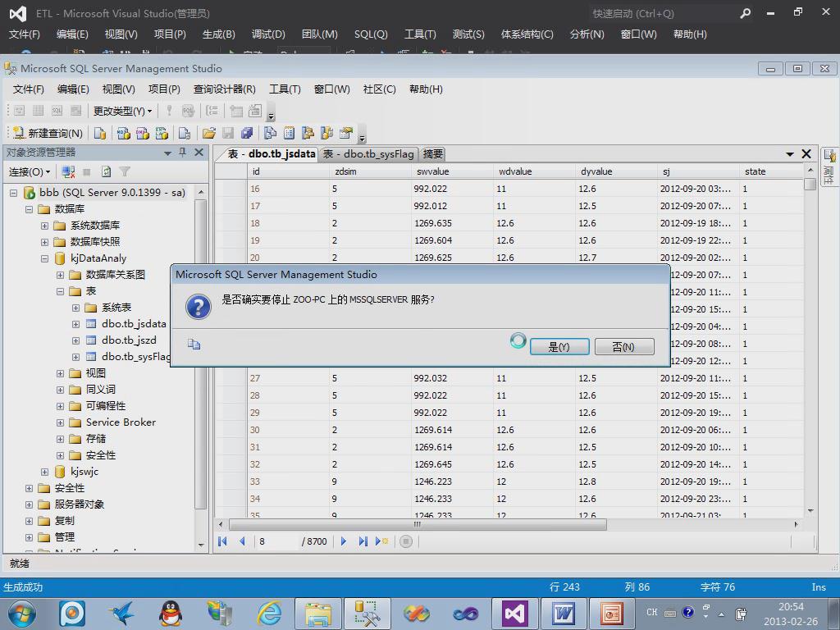
Task: Click the Object Explorer toolbar icon
Action: [x=308, y=133]
